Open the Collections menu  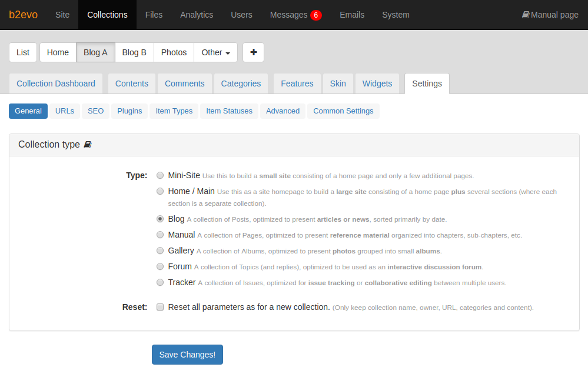107,15
